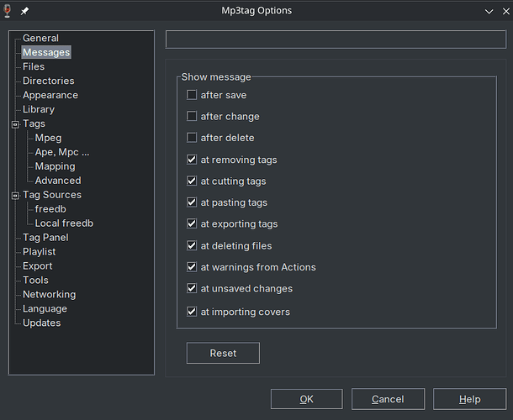513x420 pixels.
Task: Open Help for options
Action: pyautogui.click(x=470, y=399)
